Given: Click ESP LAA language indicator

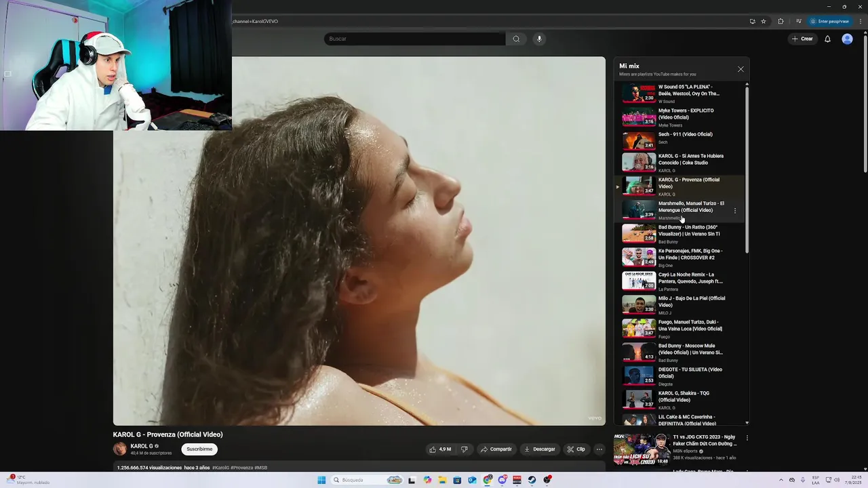Looking at the screenshot, I should (x=816, y=480).
